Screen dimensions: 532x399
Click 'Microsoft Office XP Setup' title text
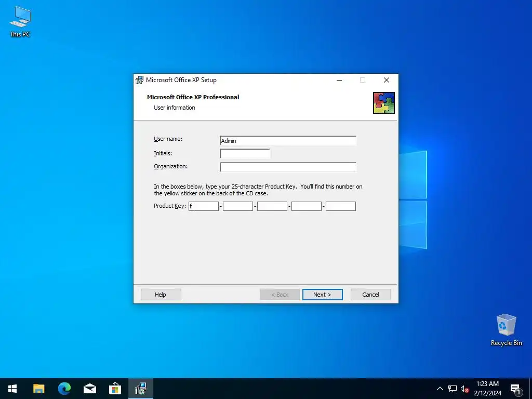181,80
